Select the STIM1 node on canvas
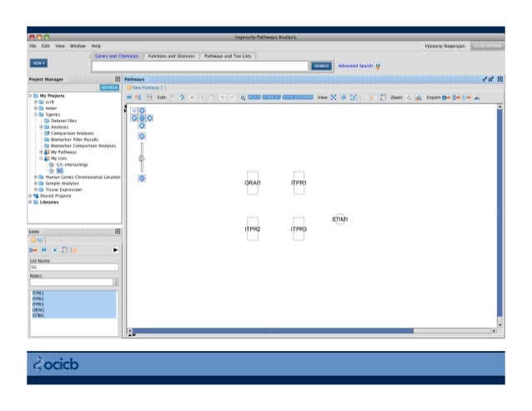The image size is (532, 411). click(339, 219)
